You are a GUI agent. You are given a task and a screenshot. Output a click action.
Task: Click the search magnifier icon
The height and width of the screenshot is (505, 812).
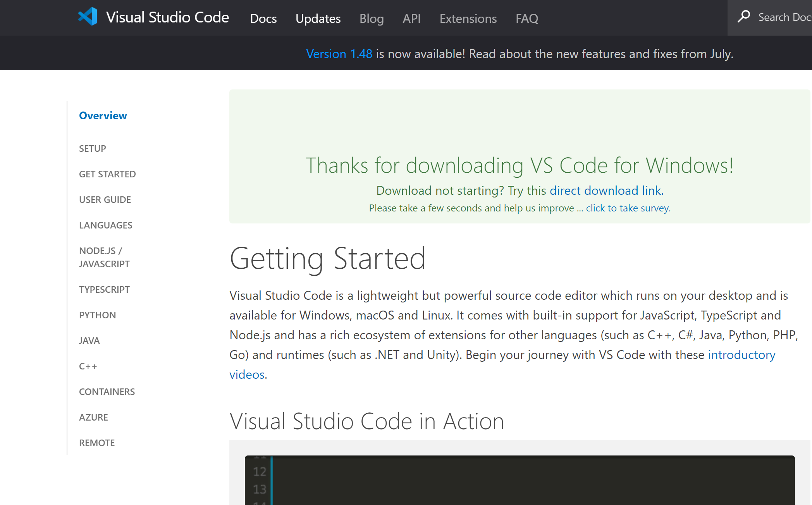(743, 17)
